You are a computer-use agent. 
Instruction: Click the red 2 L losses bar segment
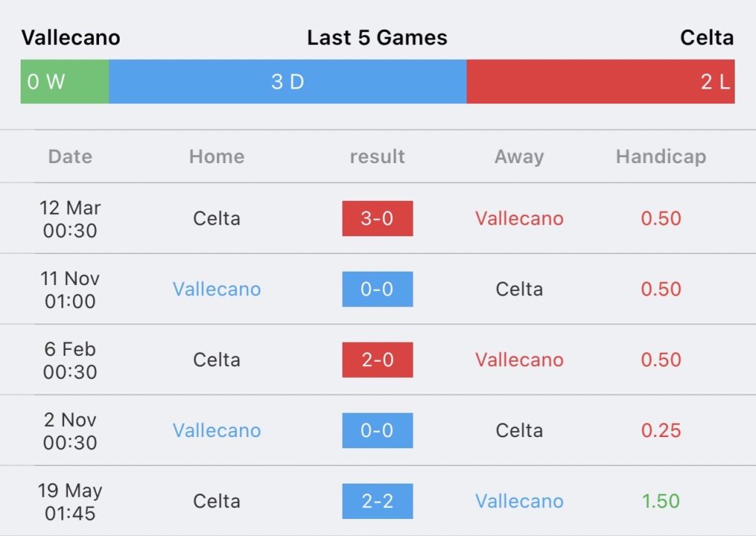point(601,81)
